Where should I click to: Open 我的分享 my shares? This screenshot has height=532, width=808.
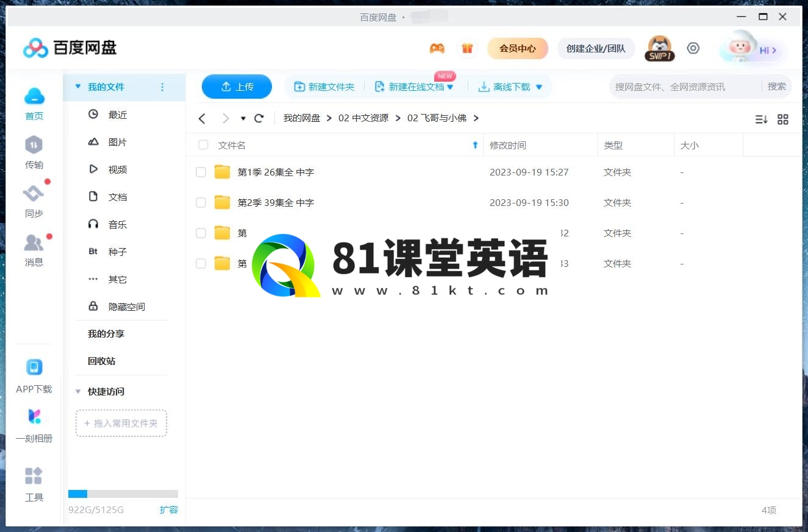(x=106, y=334)
